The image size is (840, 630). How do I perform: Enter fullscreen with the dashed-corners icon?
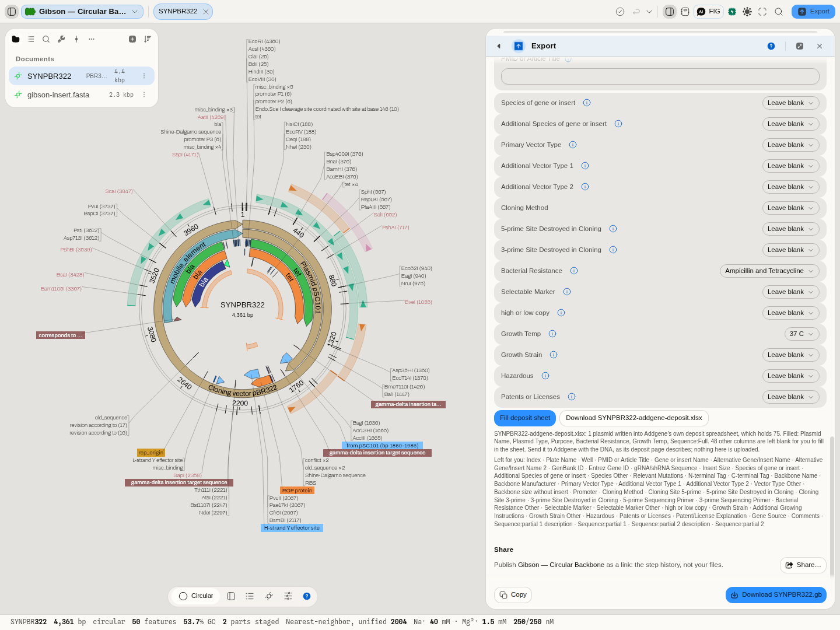tap(762, 12)
